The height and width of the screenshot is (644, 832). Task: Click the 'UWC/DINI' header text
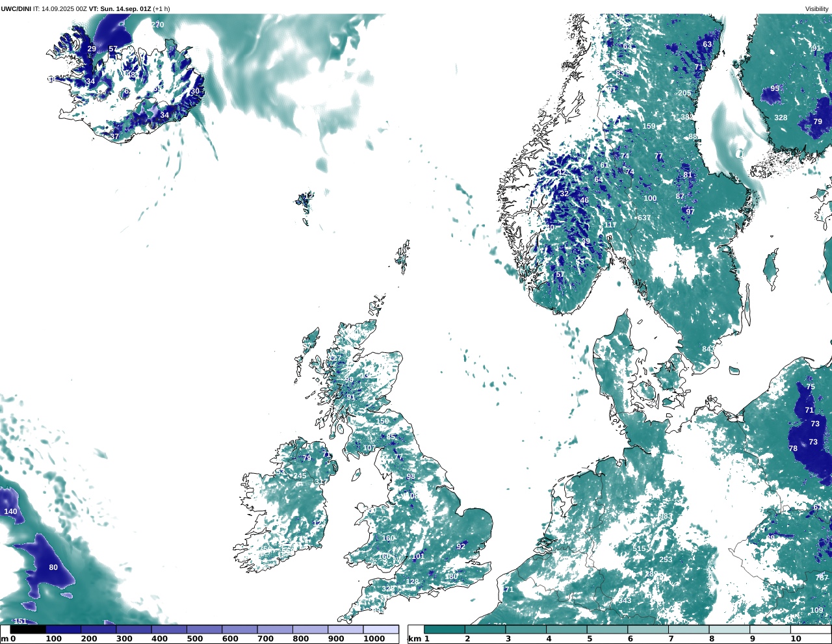click(16, 9)
